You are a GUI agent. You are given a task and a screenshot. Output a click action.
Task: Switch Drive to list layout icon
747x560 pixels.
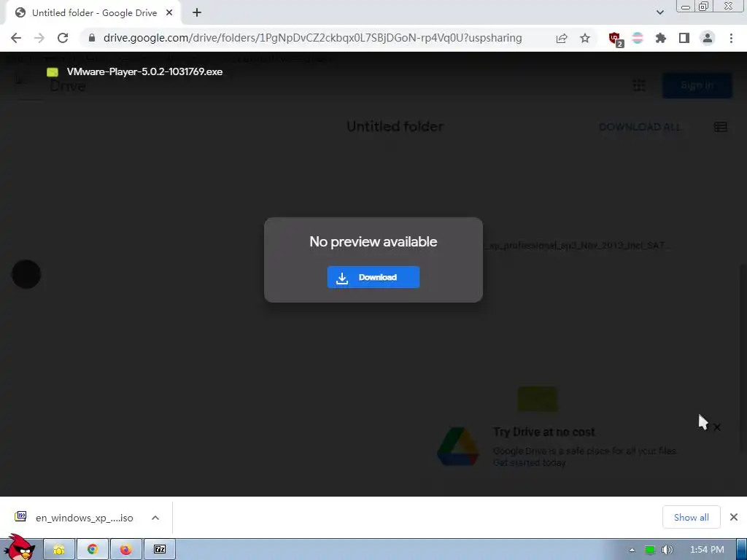tap(720, 127)
